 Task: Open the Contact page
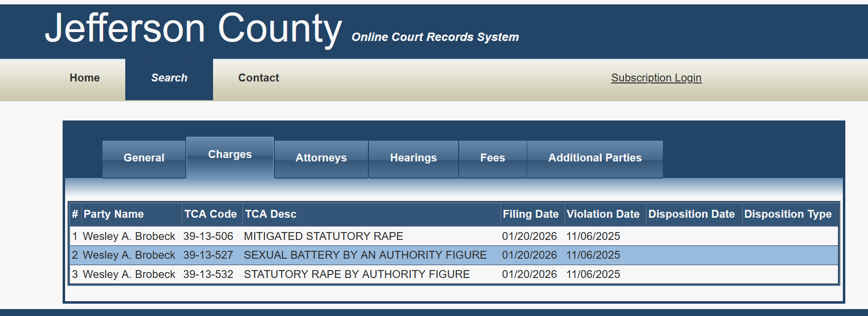coord(258,78)
